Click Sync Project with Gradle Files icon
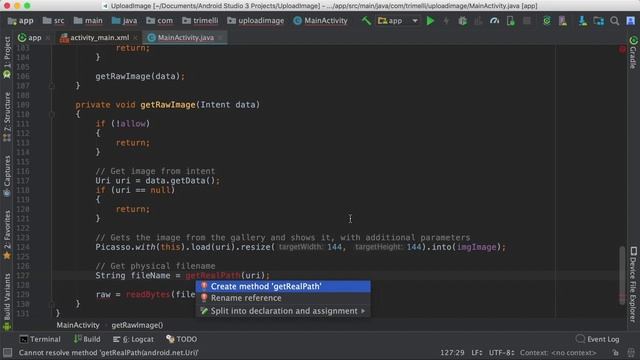The width and height of the screenshot is (640, 360). (547, 20)
